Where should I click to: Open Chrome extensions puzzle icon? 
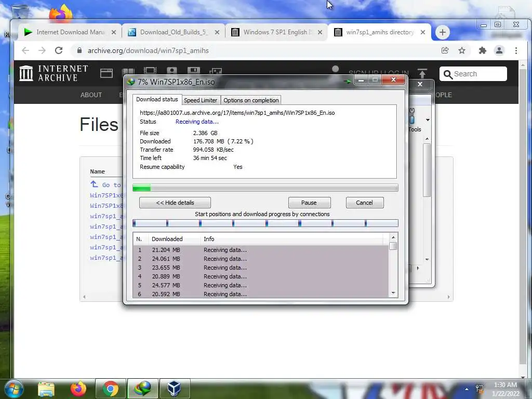482,50
